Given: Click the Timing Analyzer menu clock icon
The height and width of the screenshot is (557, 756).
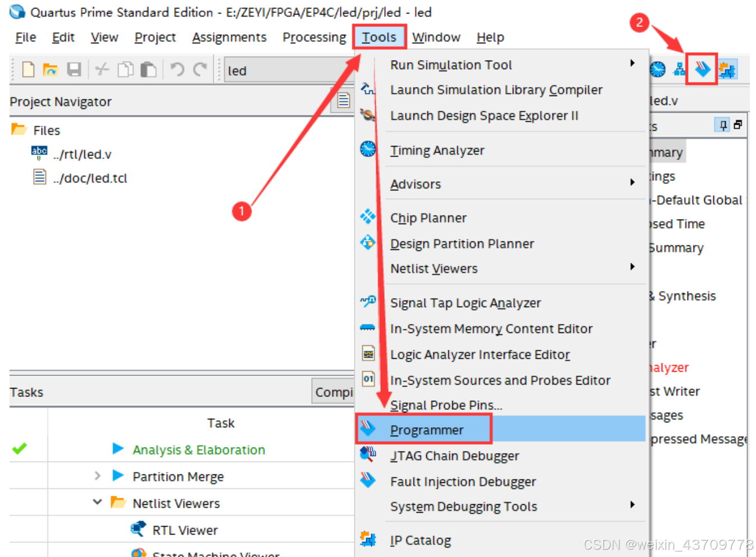Looking at the screenshot, I should (x=368, y=149).
